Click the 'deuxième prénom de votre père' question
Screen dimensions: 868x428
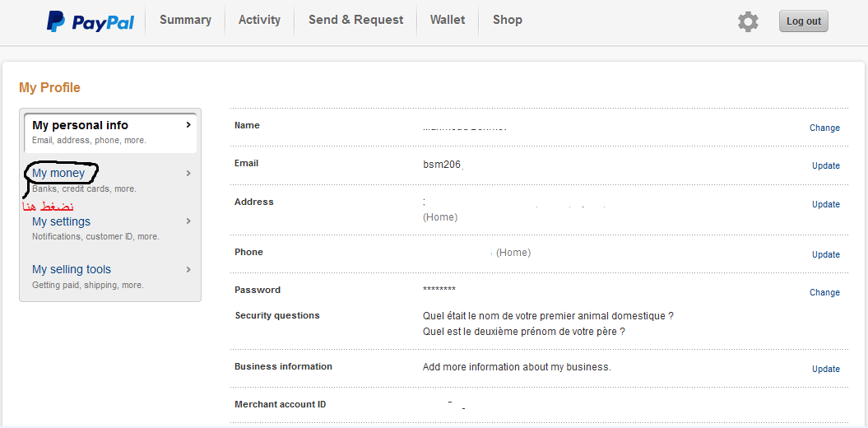pos(523,332)
